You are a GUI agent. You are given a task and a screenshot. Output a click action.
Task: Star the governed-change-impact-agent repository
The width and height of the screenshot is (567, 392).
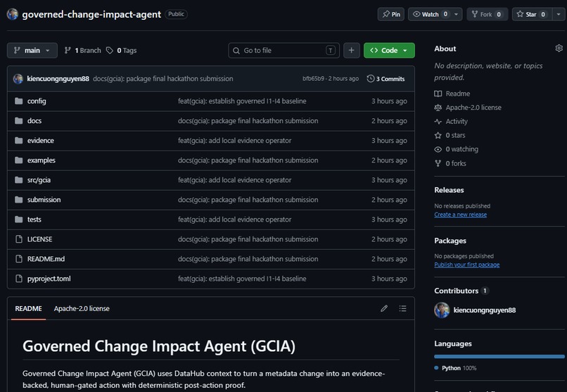pyautogui.click(x=532, y=14)
